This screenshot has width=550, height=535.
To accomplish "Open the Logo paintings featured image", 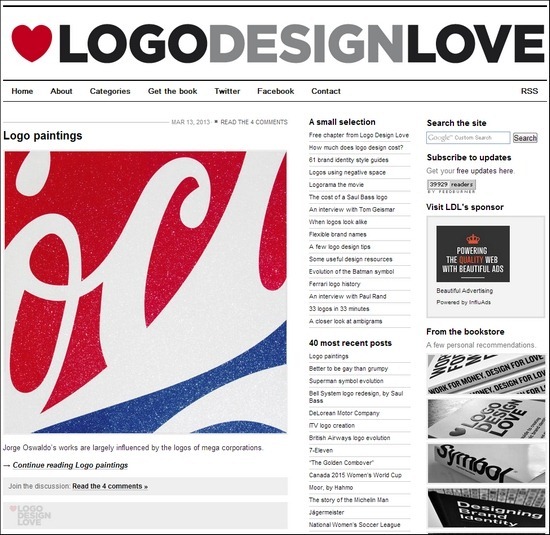I will click(146, 292).
